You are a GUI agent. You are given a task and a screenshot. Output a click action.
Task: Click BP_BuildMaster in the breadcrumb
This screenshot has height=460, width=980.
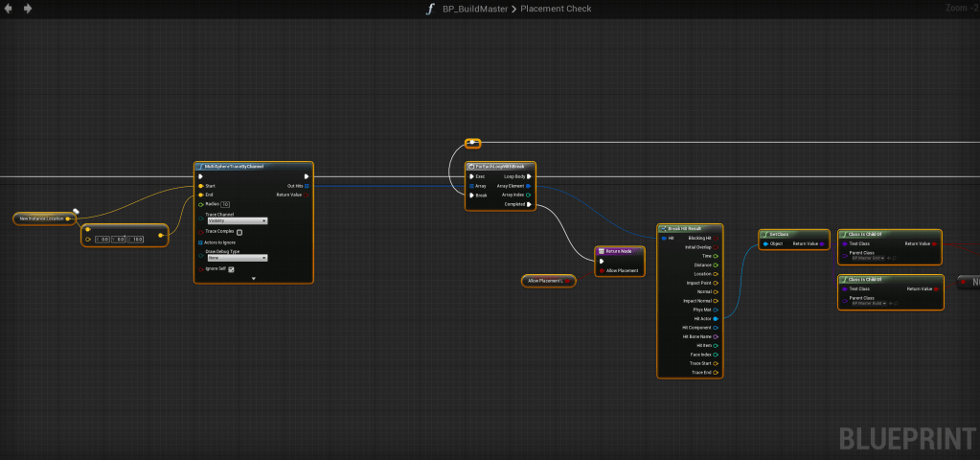click(473, 9)
